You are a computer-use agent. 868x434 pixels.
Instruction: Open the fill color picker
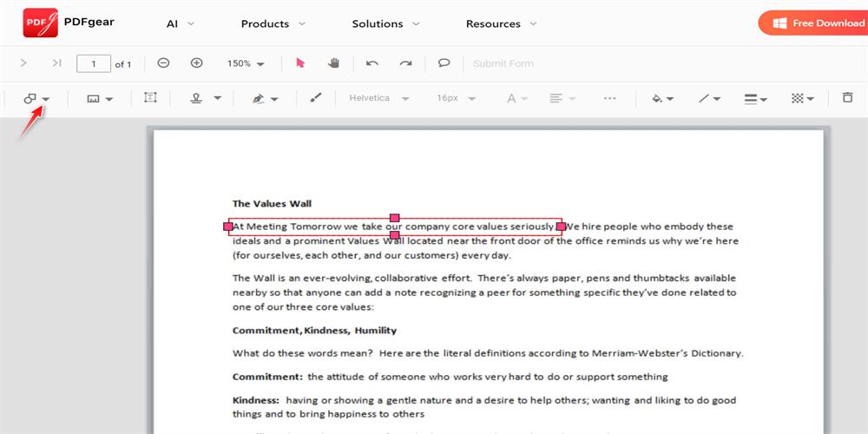663,99
